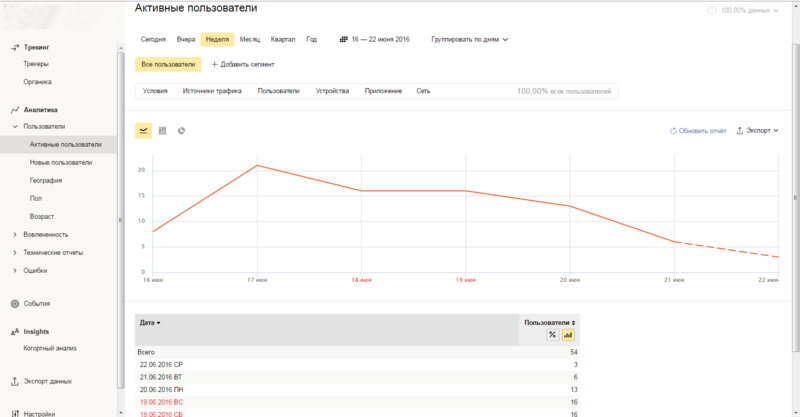Image resolution: width=800 pixels, height=417 pixels.
Task: Click the calendar icon beside the date range
Action: pyautogui.click(x=344, y=40)
